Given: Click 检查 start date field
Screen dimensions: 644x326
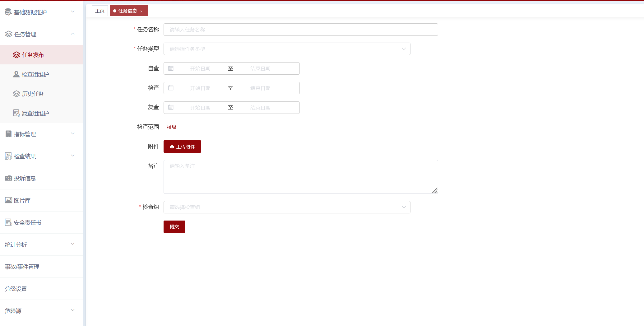Looking at the screenshot, I should tap(200, 88).
